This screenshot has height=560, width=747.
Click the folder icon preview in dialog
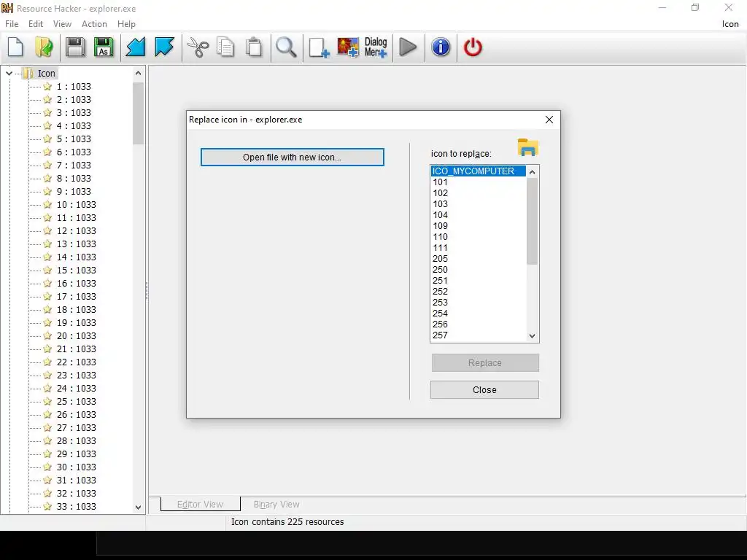point(528,147)
